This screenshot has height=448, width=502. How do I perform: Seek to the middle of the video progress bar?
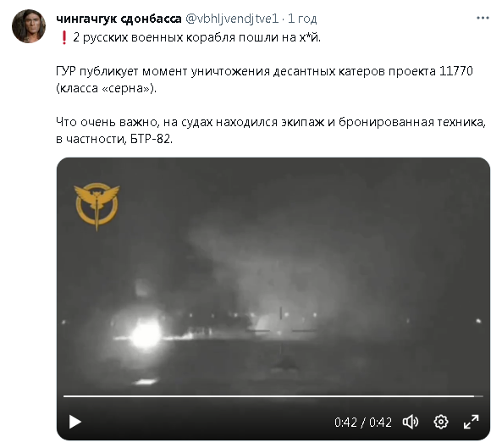(x=273, y=396)
